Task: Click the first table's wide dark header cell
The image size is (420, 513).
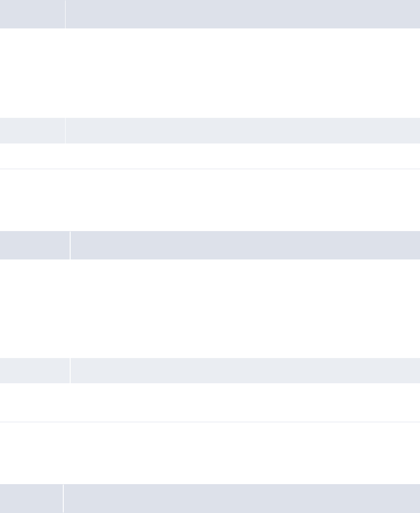Action: [242, 14]
